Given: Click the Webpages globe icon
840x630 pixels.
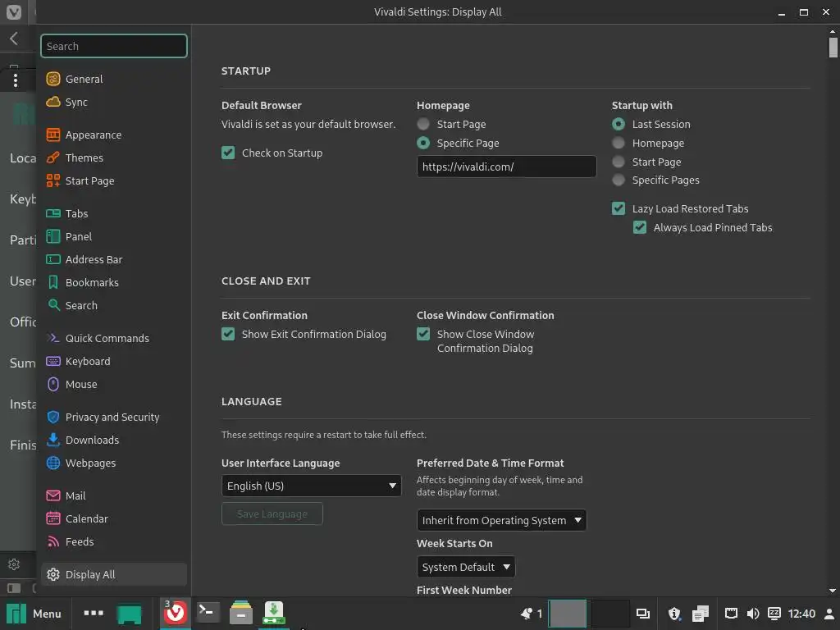Looking at the screenshot, I should point(53,463).
